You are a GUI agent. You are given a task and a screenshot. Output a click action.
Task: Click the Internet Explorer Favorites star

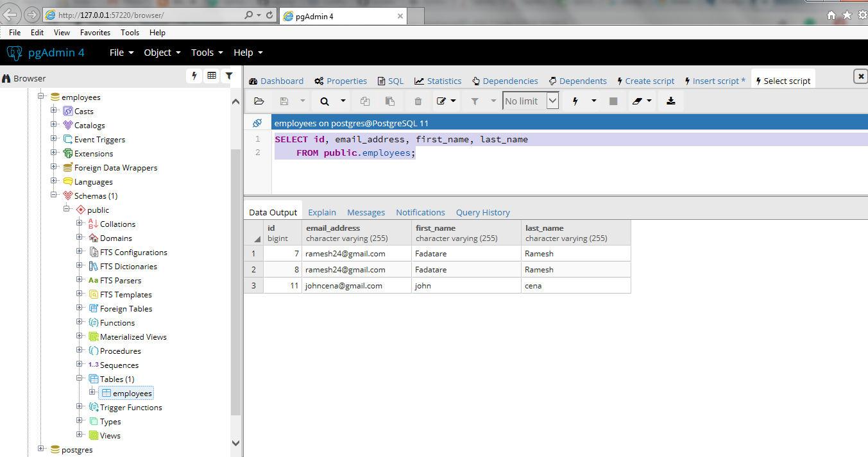tap(847, 15)
